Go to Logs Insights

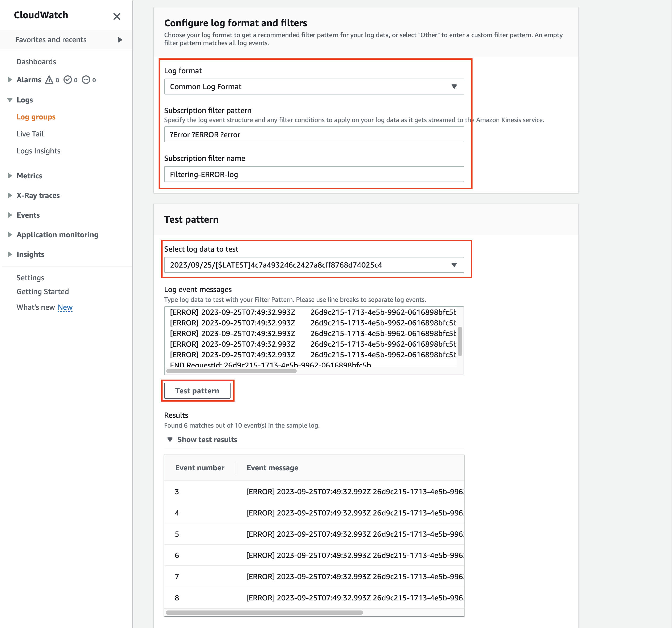[x=39, y=151]
